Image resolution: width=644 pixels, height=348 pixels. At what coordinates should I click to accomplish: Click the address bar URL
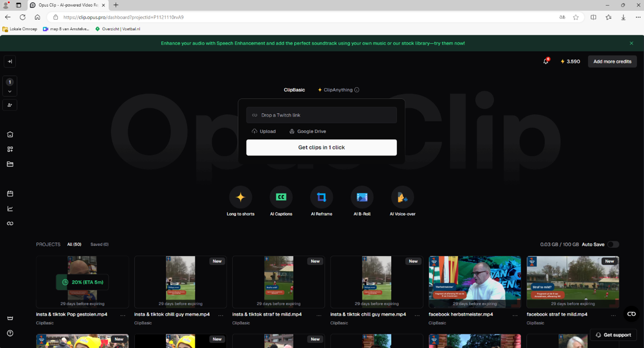click(x=123, y=17)
